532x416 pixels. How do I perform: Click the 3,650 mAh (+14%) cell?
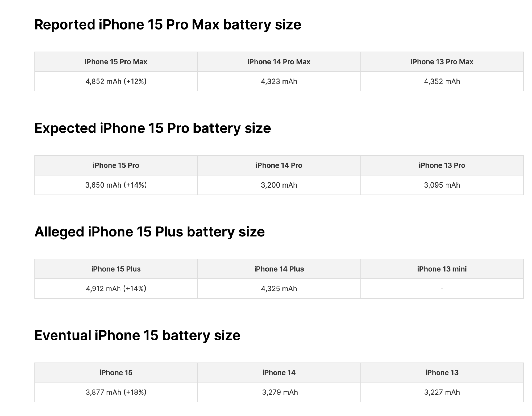point(116,185)
